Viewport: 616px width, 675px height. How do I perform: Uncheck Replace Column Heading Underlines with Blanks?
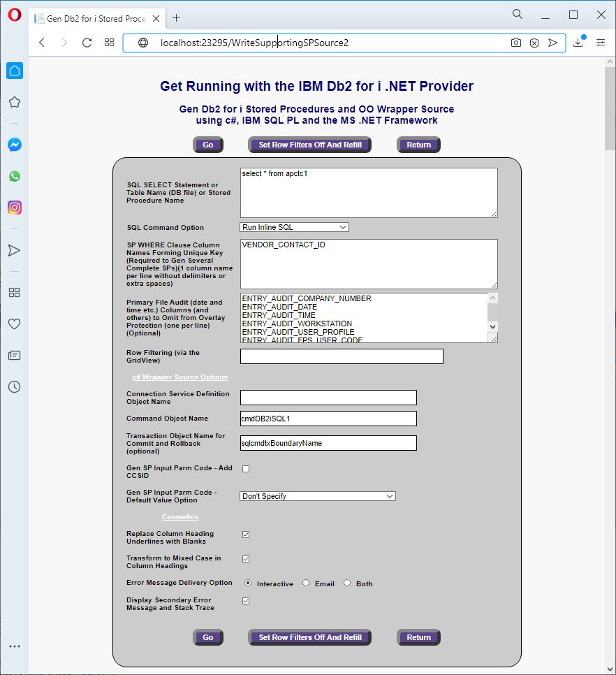point(246,535)
